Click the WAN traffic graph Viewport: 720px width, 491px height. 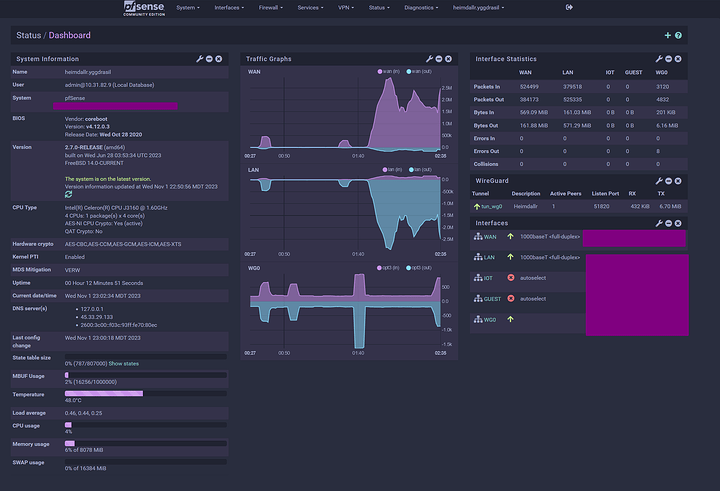[345, 114]
